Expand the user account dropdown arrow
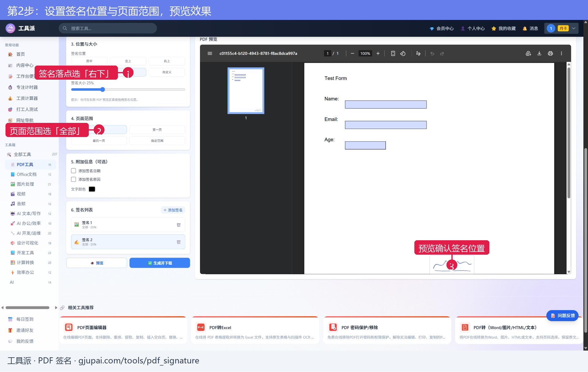588x372 pixels. [574, 28]
